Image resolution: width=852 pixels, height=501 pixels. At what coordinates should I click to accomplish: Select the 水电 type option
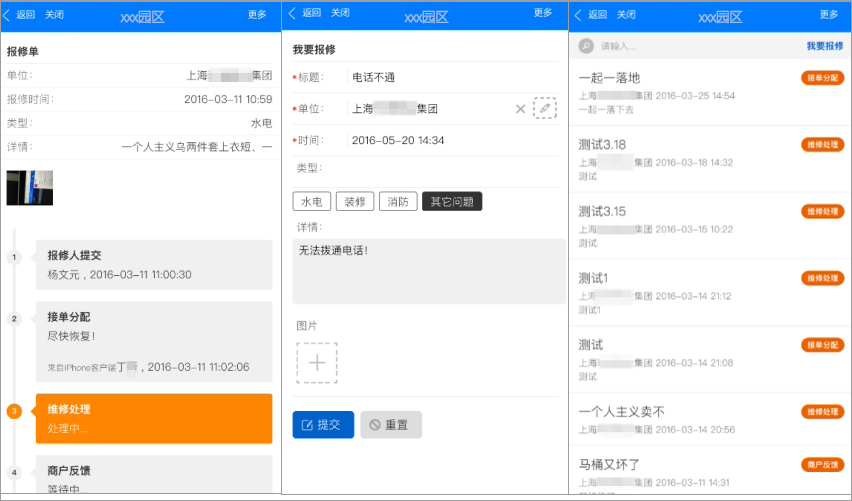(311, 202)
